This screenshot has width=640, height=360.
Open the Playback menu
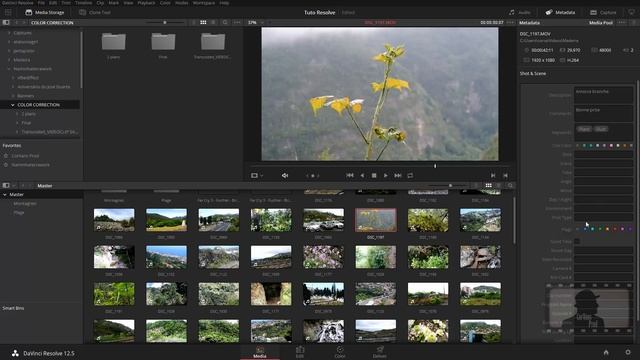(146, 3)
